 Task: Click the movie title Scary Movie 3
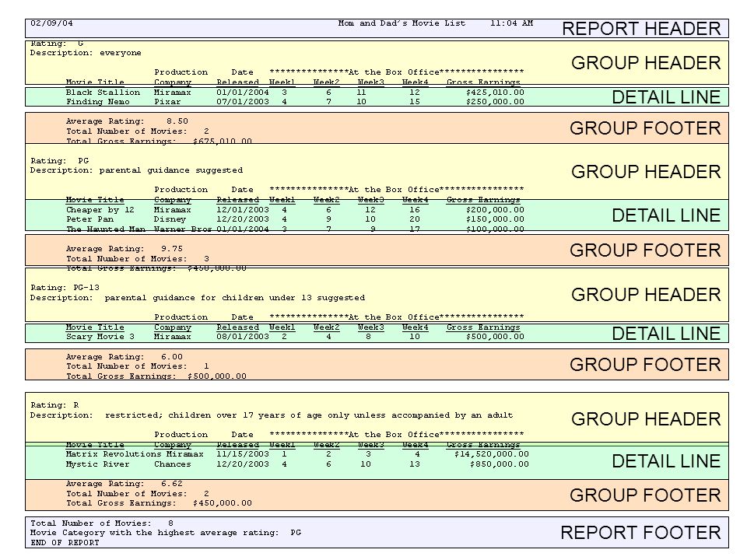pyautogui.click(x=100, y=337)
